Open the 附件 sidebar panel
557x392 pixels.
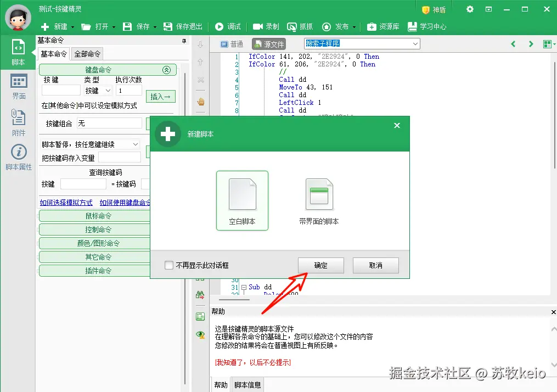tap(19, 122)
